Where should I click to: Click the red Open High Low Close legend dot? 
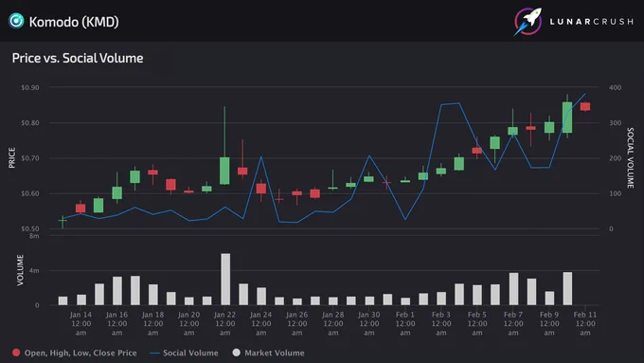pyautogui.click(x=16, y=353)
